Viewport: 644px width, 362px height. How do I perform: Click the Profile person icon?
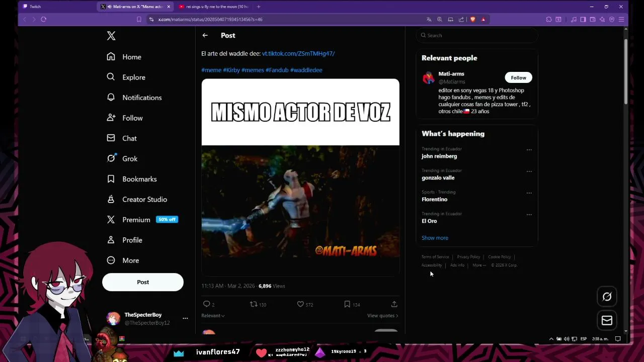[x=111, y=240]
